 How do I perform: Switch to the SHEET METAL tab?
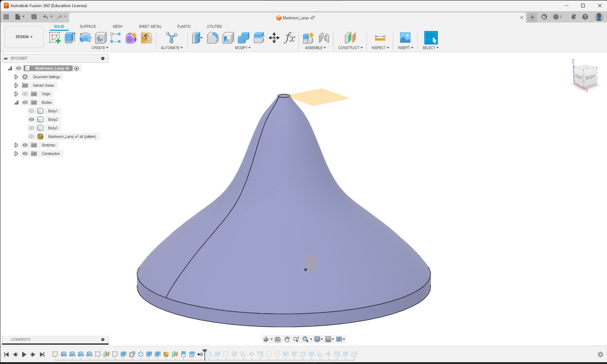[x=150, y=27]
